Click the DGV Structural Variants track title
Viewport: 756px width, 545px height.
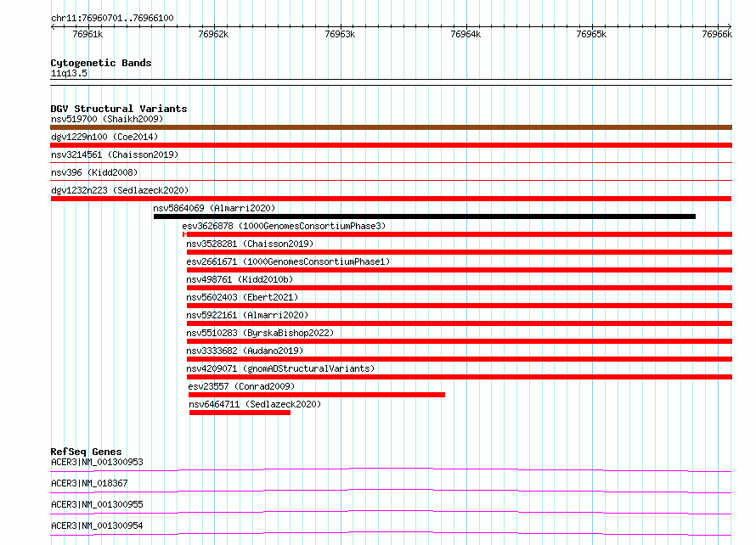[119, 109]
